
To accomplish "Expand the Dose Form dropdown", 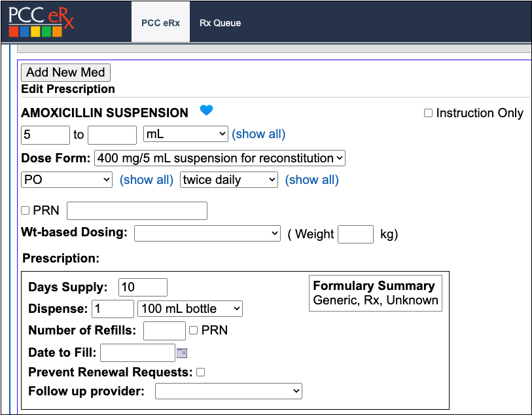I will pos(220,158).
